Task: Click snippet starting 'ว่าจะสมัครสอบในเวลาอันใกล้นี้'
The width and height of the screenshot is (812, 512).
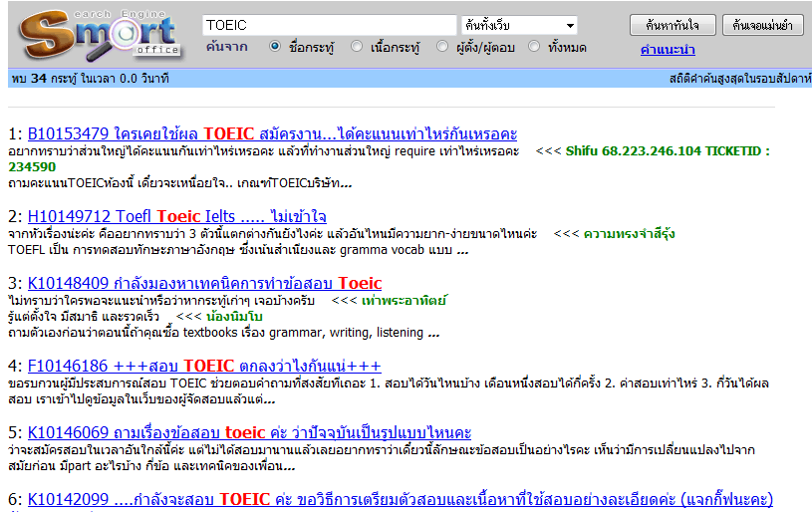Action: [x=382, y=457]
